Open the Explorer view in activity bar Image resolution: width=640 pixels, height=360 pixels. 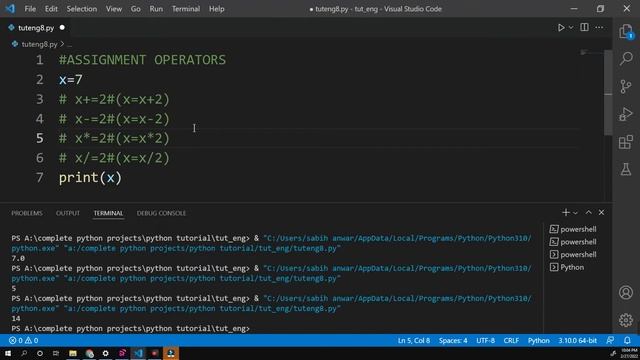[x=626, y=31]
